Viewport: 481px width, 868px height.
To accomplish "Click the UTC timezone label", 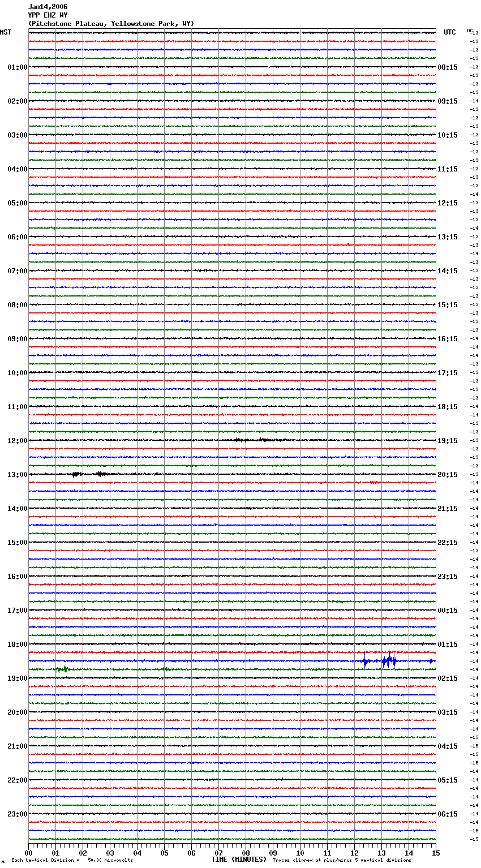I will [x=450, y=32].
